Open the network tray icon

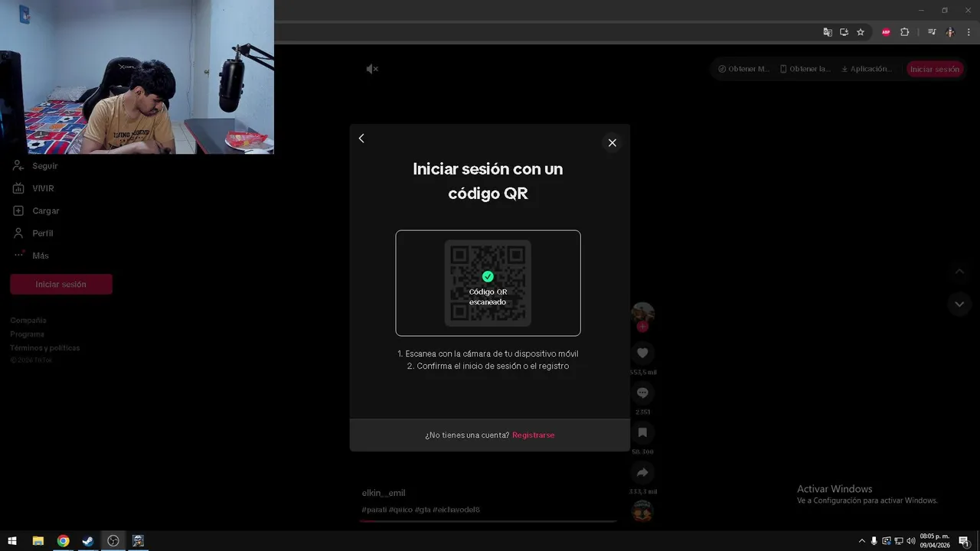tap(899, 541)
